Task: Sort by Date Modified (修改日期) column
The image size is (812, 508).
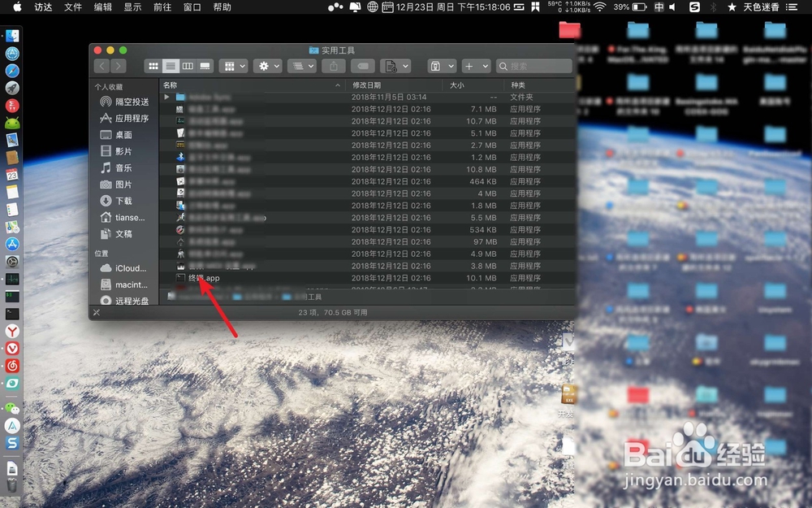Action: pos(394,85)
